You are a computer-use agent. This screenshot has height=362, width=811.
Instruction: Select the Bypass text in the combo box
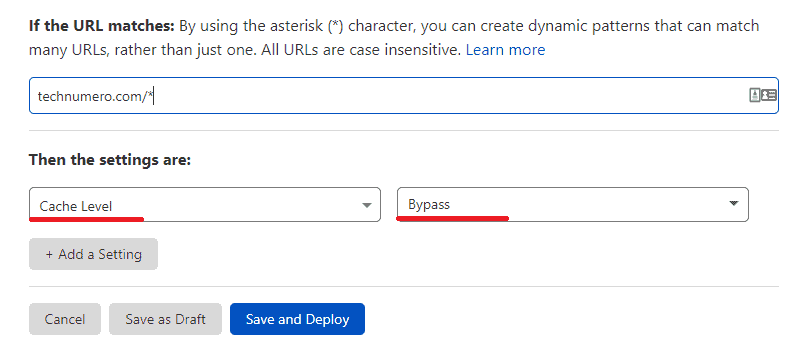coord(429,205)
